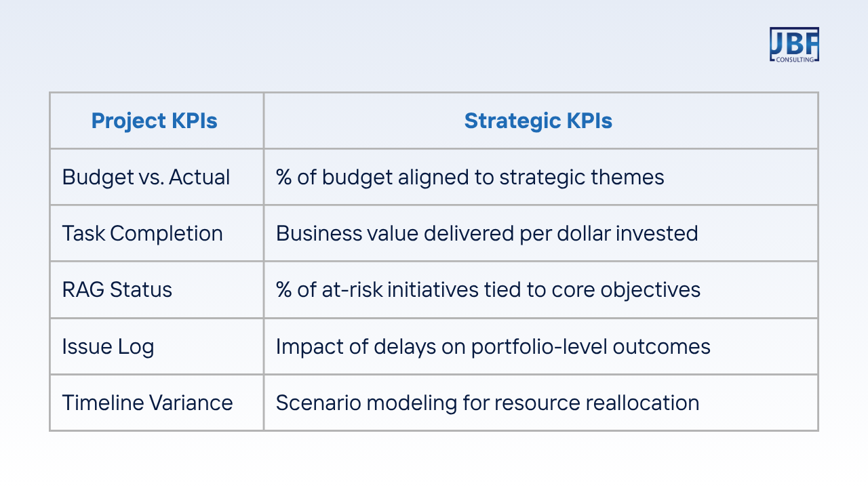Click the word 'CONSULTING' under the logo
Image resolution: width=868 pixels, height=488 pixels.
[796, 60]
